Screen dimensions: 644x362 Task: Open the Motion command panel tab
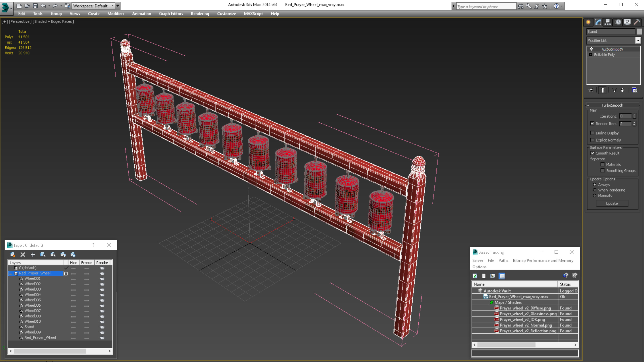click(x=618, y=22)
